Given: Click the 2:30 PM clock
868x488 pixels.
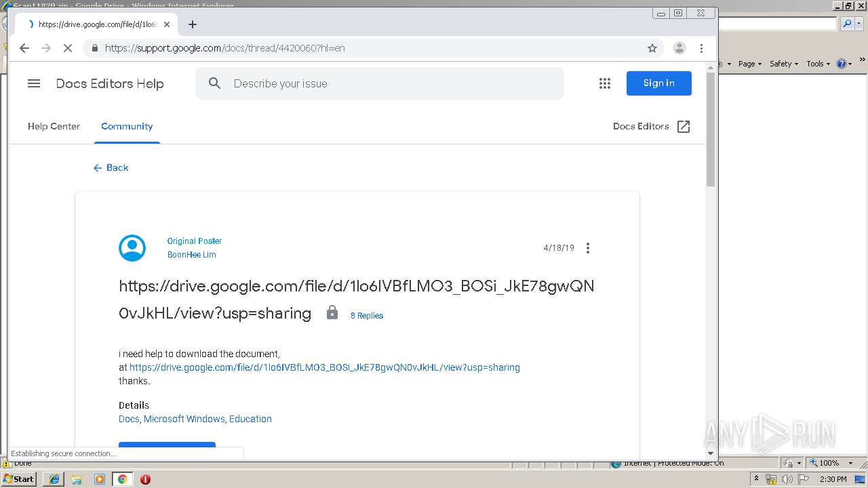Looking at the screenshot, I should [833, 479].
